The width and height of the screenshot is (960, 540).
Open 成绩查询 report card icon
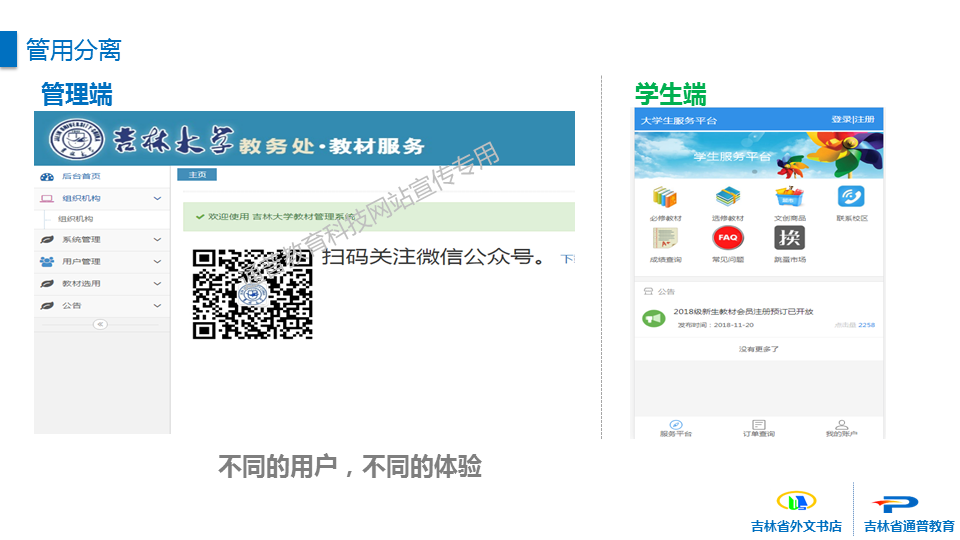pyautogui.click(x=665, y=238)
